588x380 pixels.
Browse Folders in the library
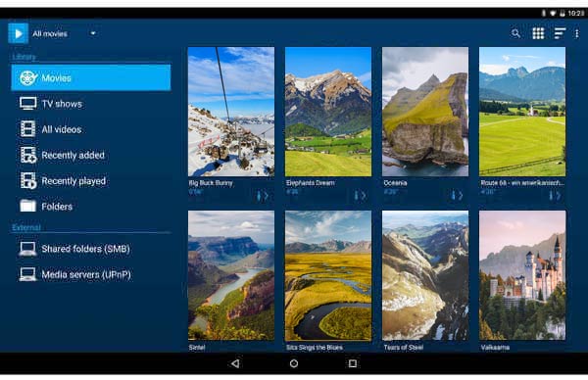point(91,206)
